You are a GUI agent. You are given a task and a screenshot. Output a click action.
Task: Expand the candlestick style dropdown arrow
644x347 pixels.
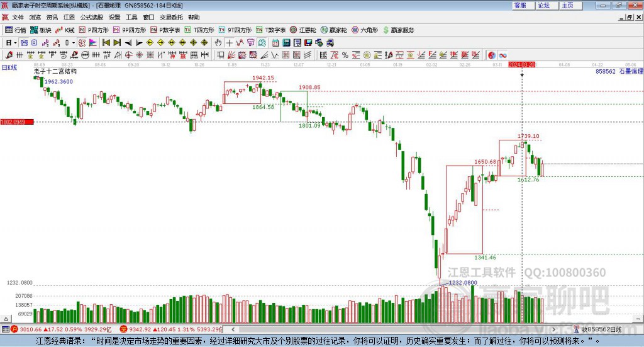(74, 43)
